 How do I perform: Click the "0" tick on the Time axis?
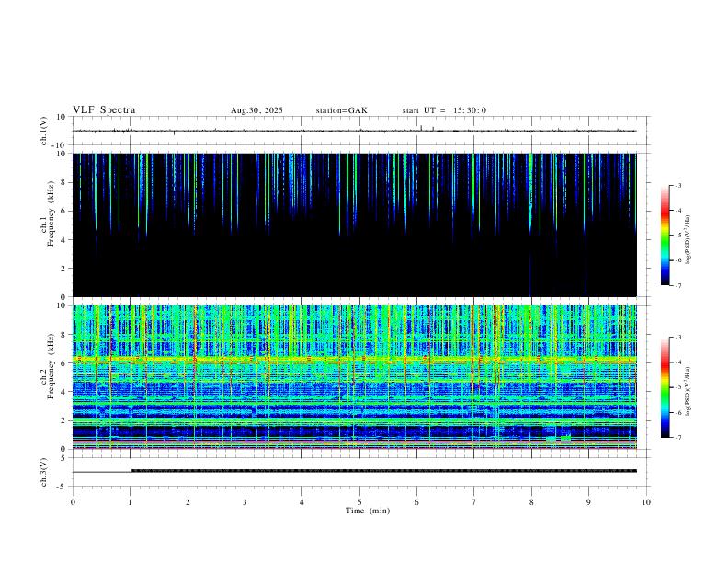pyautogui.click(x=73, y=502)
